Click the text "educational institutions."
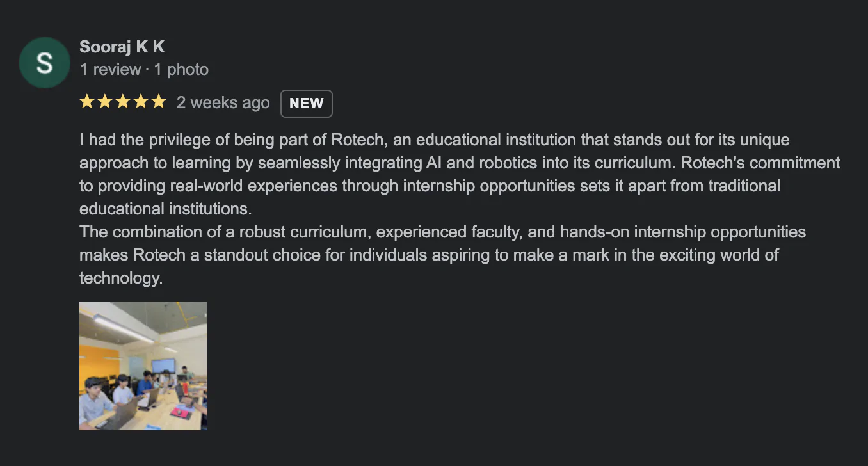 tap(166, 209)
